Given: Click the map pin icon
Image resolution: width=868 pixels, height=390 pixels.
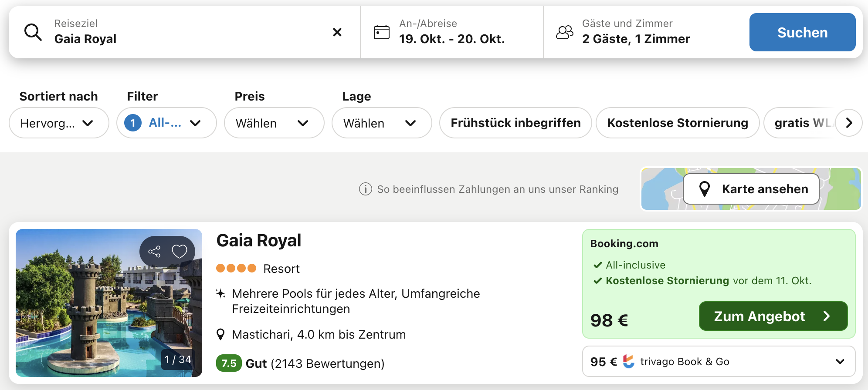Looking at the screenshot, I should click(x=704, y=189).
